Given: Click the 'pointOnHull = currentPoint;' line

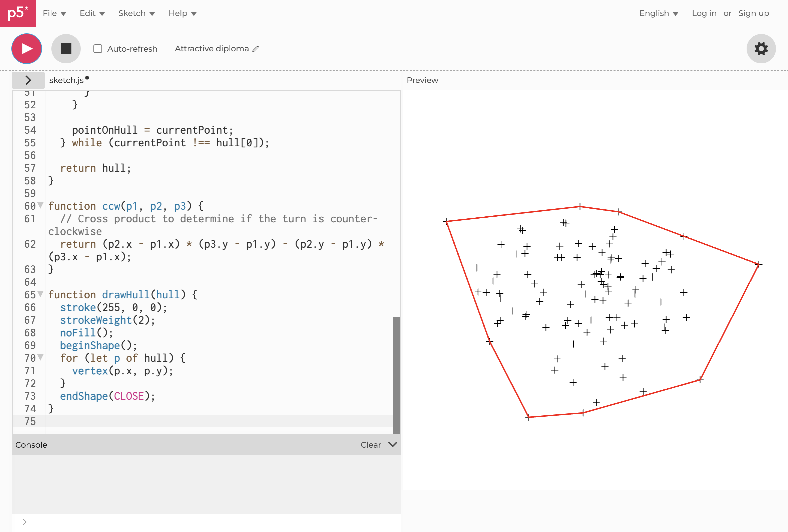Looking at the screenshot, I should coord(152,130).
